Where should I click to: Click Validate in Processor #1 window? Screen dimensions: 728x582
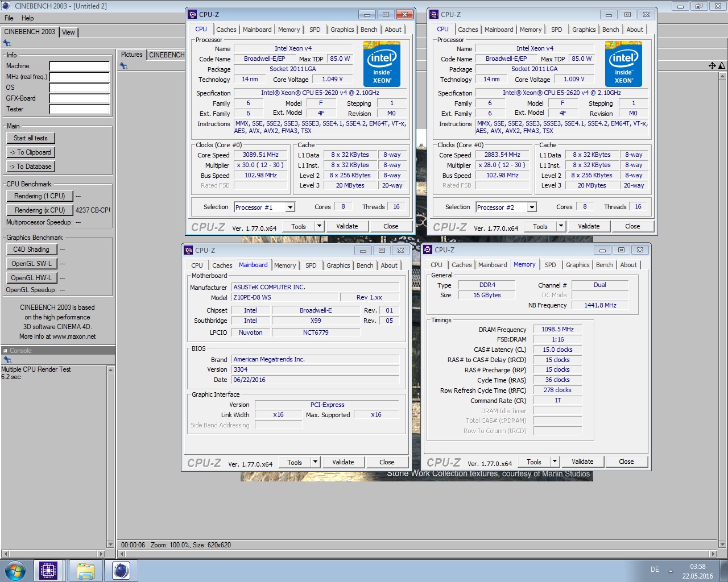[x=347, y=226]
